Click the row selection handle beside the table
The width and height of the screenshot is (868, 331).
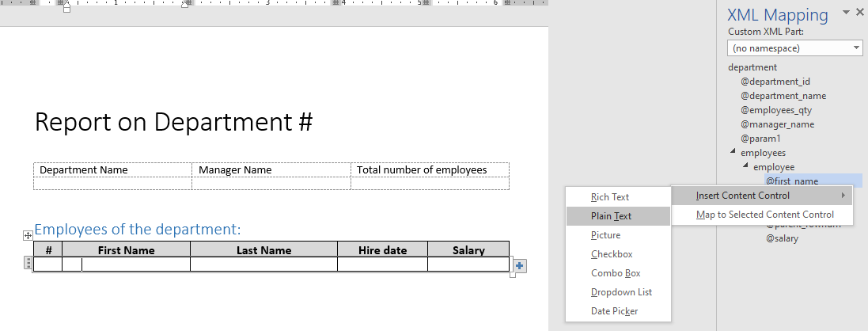pos(28,263)
